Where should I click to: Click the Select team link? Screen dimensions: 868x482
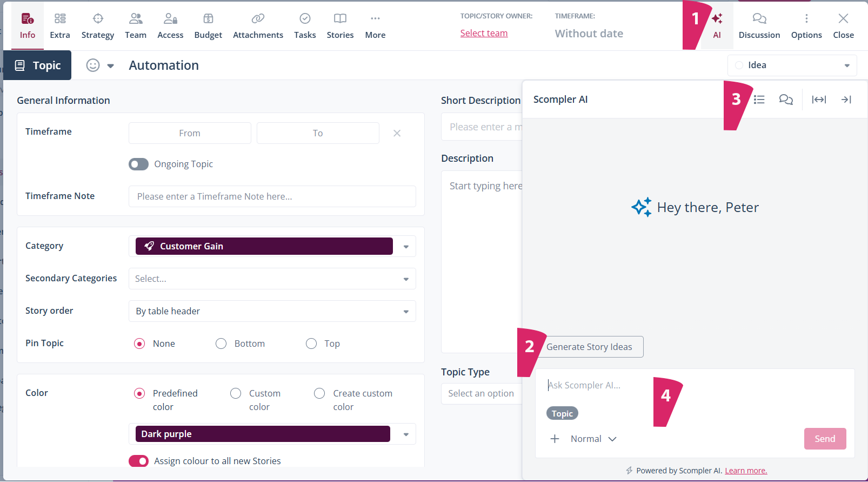[x=484, y=33]
